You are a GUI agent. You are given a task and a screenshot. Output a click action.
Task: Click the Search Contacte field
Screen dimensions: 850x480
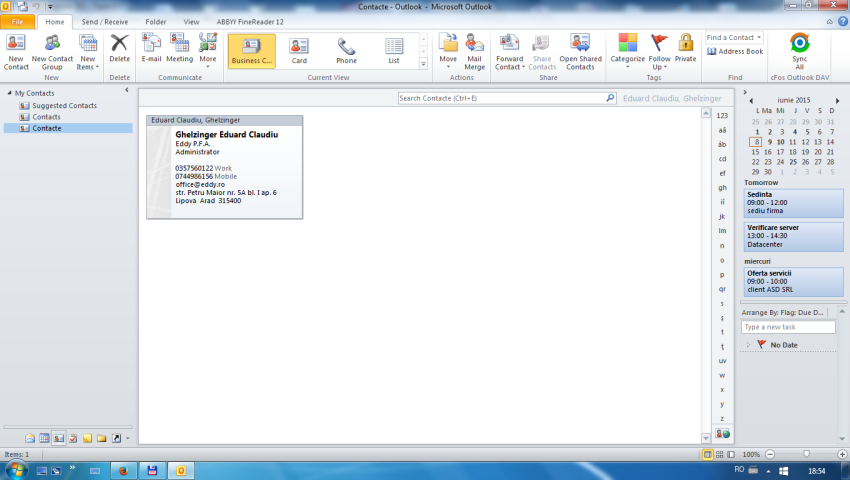pyautogui.click(x=501, y=98)
